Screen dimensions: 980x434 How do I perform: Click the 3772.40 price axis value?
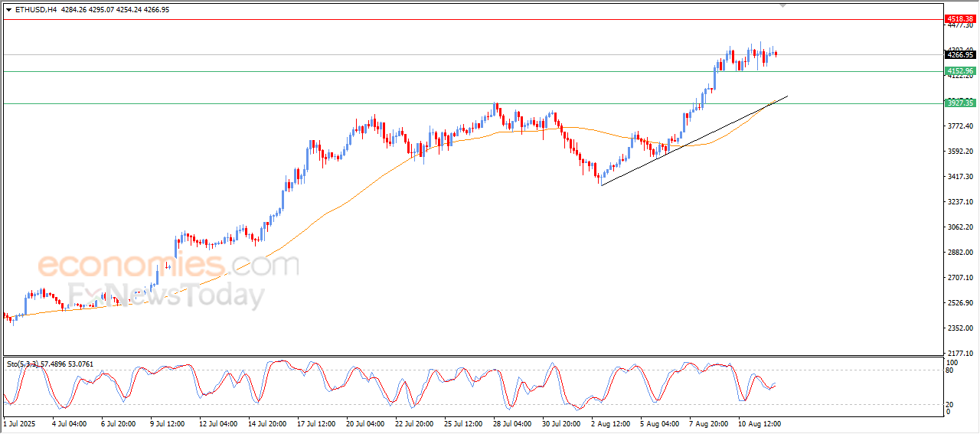coord(960,126)
